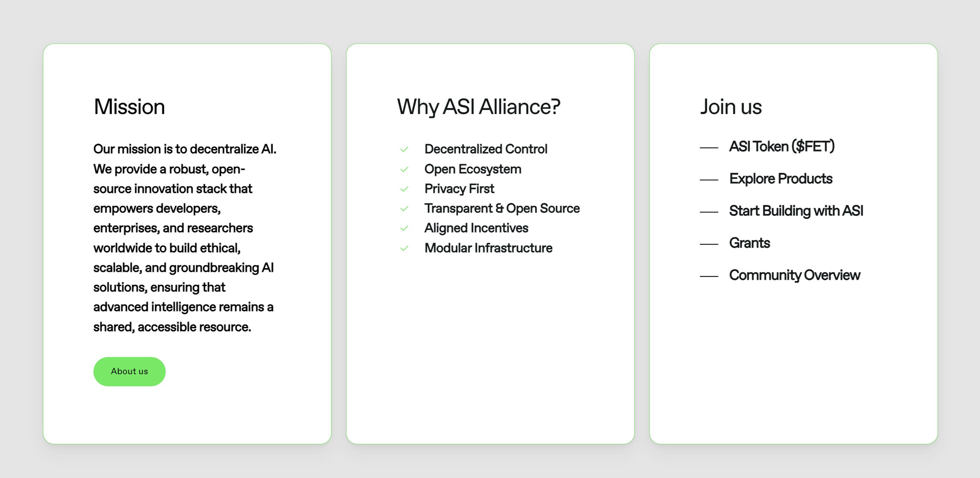980x478 pixels.
Task: Click the checkmark icon next to Open Ecosystem
Action: 404,170
